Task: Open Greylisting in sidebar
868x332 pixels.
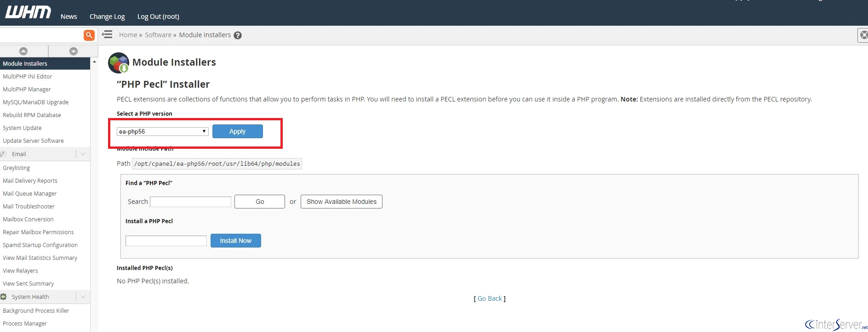Action: point(16,168)
